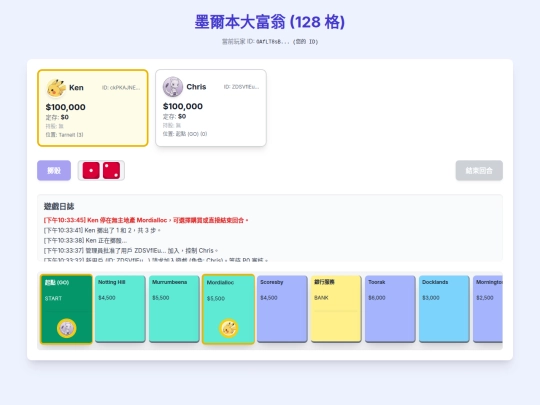540x405 pixels.
Task: Select the Scoresby $4,500 tile
Action: click(282, 309)
